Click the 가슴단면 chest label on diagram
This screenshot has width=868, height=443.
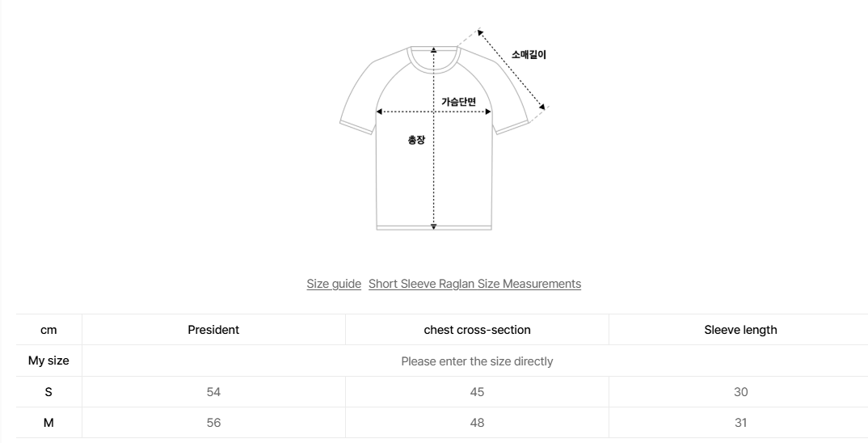pos(458,102)
